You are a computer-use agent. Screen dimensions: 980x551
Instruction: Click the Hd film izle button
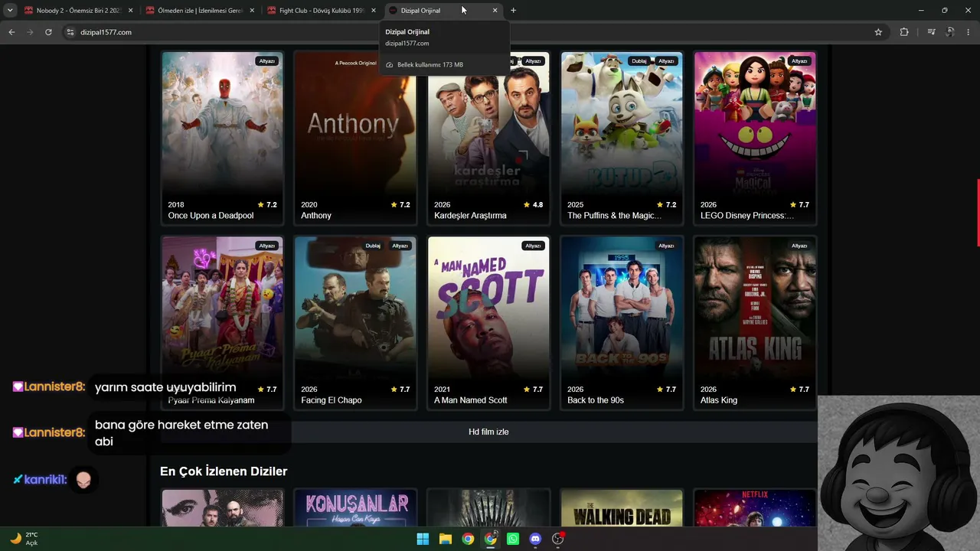[488, 432]
